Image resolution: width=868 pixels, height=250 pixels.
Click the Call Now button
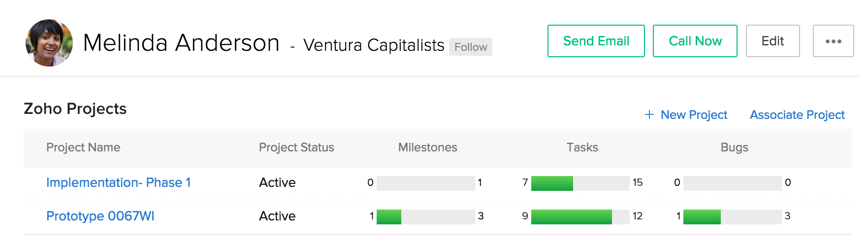coord(695,41)
